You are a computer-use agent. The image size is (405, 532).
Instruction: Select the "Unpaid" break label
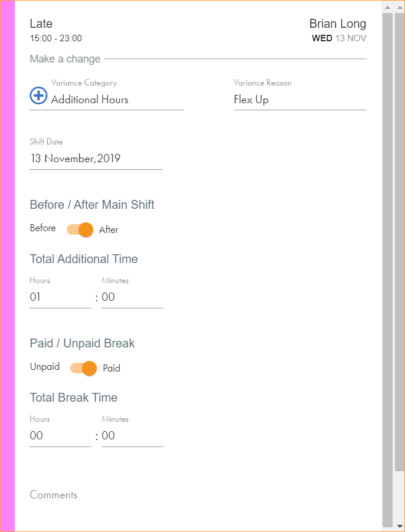[x=45, y=367]
